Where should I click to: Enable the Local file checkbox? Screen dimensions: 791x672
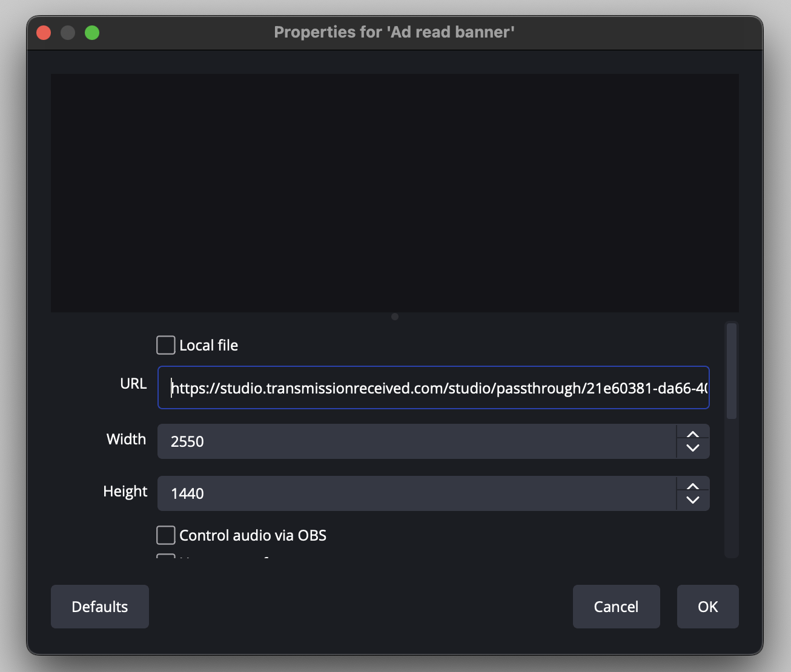(166, 345)
